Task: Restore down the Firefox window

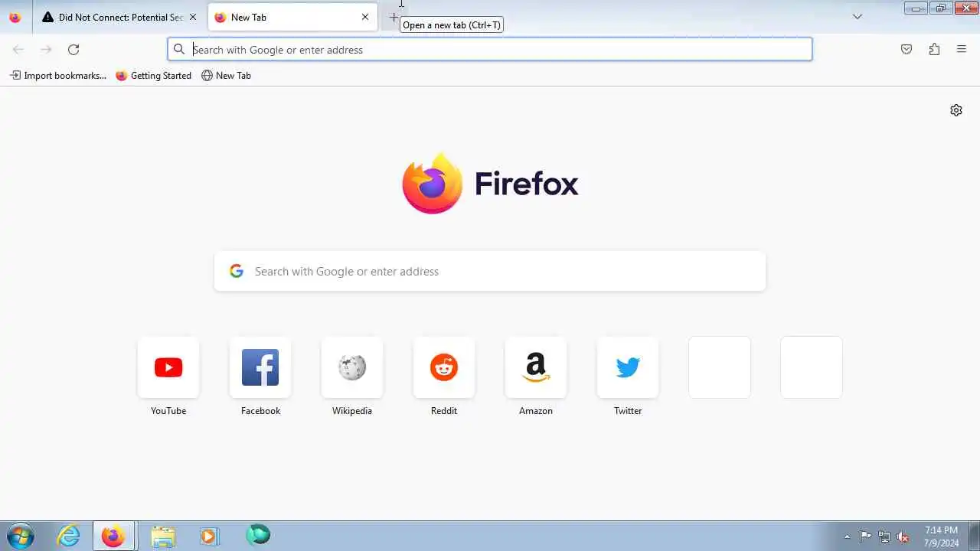Action: [941, 8]
